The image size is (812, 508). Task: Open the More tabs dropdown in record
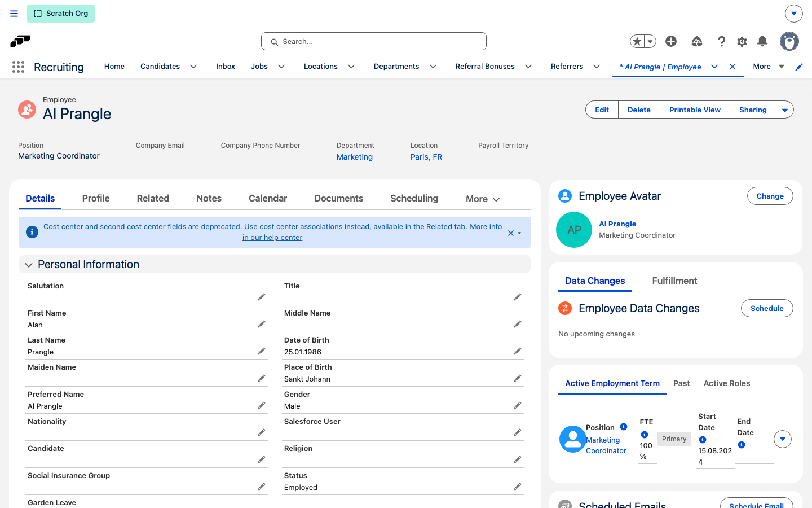(483, 199)
